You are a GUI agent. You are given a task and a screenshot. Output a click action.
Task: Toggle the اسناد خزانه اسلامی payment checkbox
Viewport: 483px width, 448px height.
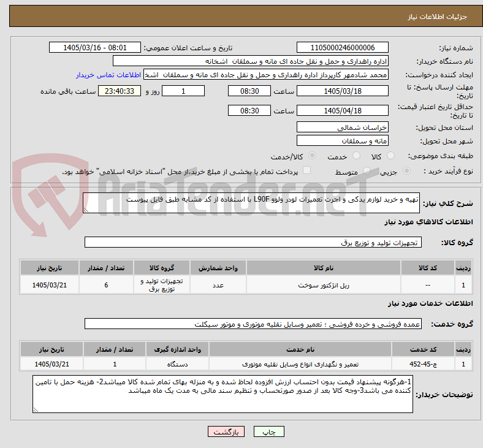tap(307, 170)
